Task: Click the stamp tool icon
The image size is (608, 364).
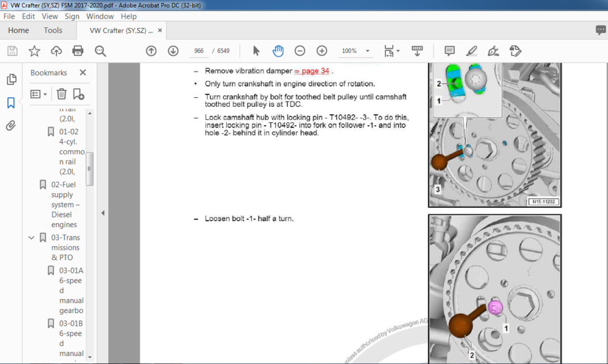Action: (516, 51)
